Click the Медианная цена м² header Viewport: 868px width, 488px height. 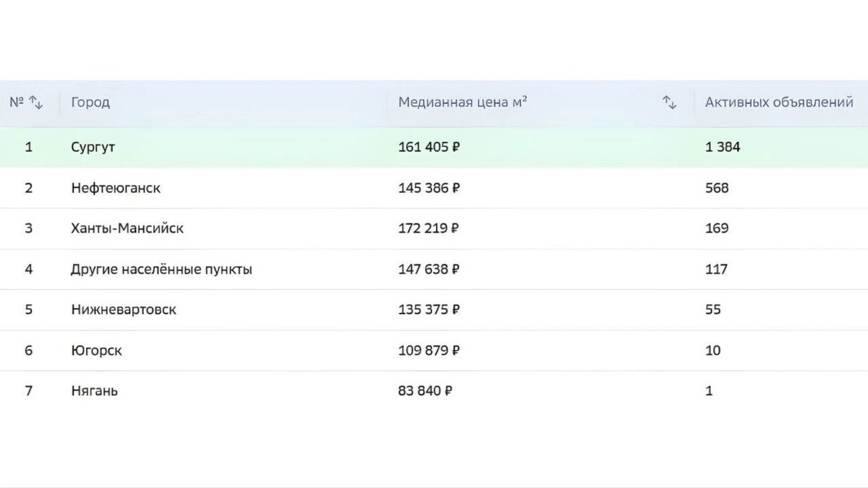(462, 103)
